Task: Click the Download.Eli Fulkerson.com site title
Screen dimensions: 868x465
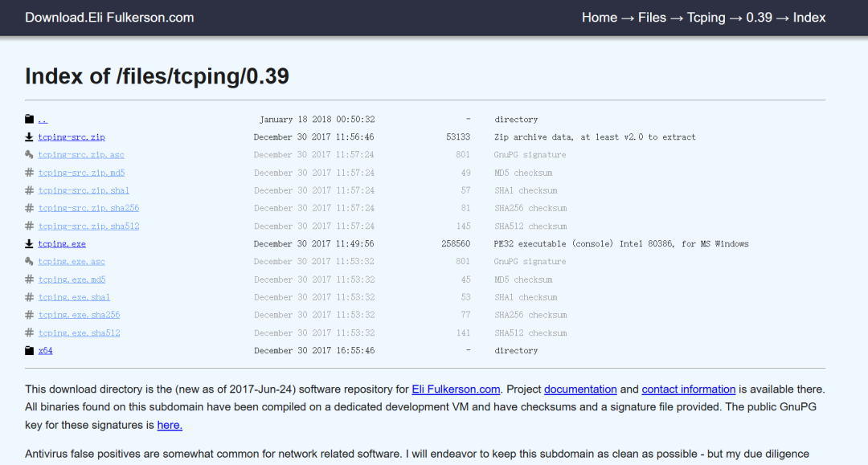Action: tap(109, 18)
